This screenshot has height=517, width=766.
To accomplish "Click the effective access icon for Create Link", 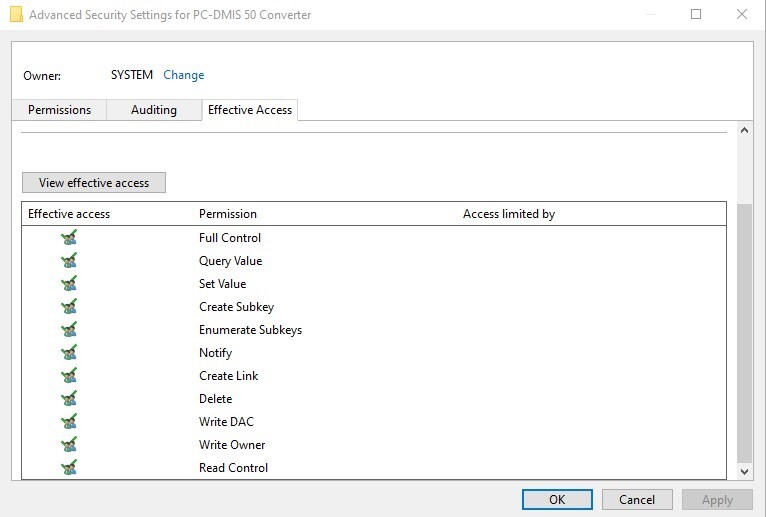I will point(69,376).
